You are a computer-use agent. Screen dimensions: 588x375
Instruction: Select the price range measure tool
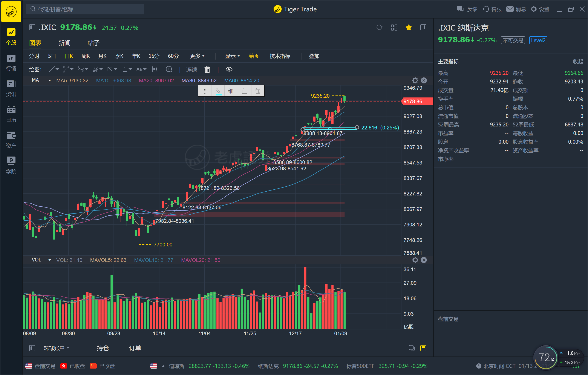click(x=124, y=69)
